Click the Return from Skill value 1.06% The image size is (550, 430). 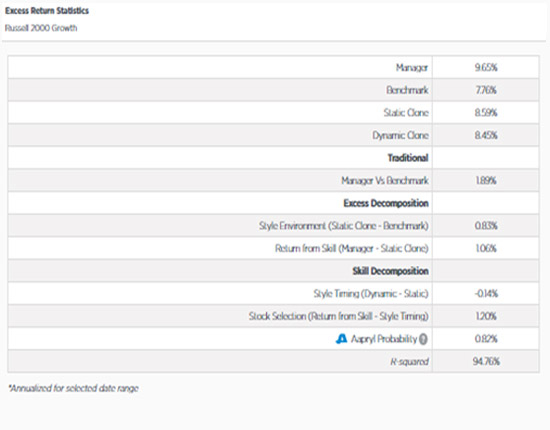click(x=486, y=248)
